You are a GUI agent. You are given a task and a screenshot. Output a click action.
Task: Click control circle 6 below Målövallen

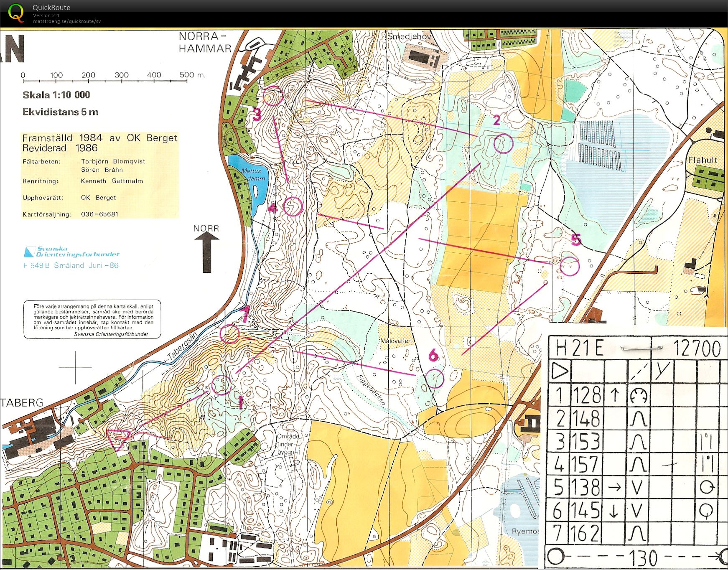click(x=435, y=378)
